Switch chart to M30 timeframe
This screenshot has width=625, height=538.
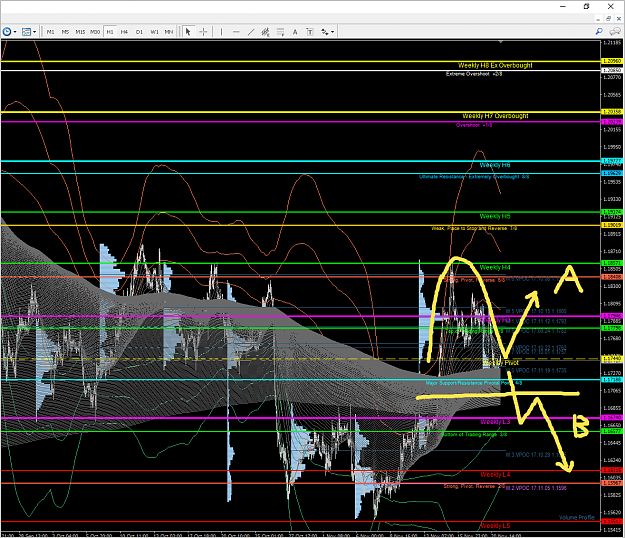point(95,31)
